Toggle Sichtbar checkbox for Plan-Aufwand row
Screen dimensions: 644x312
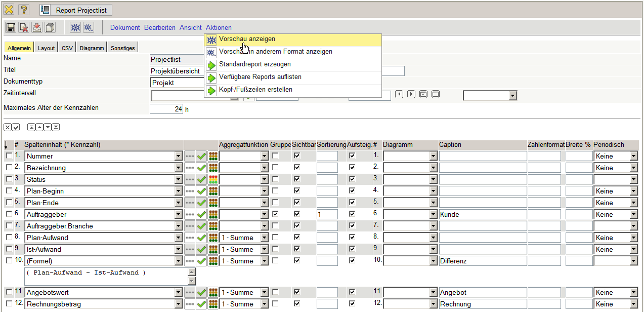[297, 238]
